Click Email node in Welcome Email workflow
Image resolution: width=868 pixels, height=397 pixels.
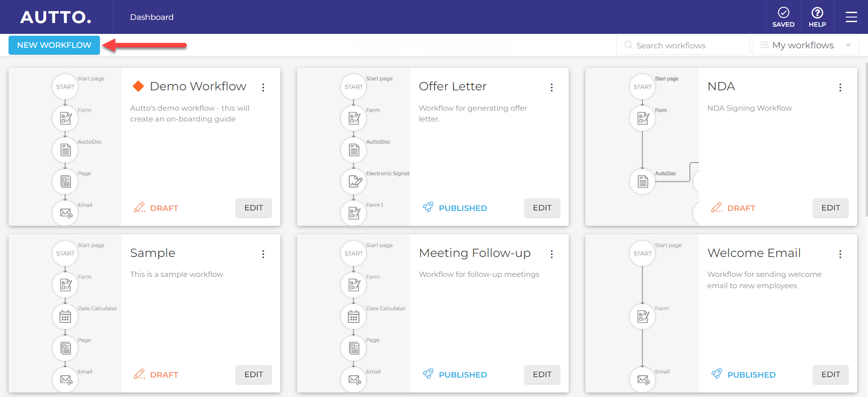642,379
